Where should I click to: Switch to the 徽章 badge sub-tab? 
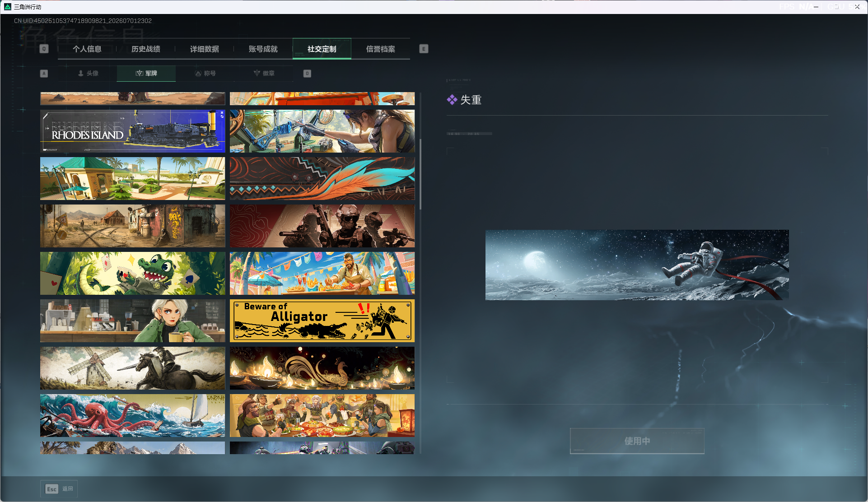264,73
